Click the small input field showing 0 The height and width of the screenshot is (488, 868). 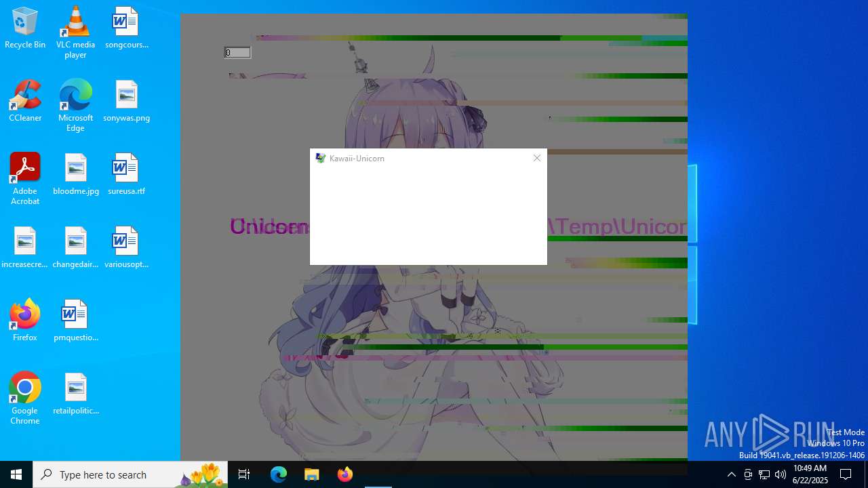pos(237,52)
